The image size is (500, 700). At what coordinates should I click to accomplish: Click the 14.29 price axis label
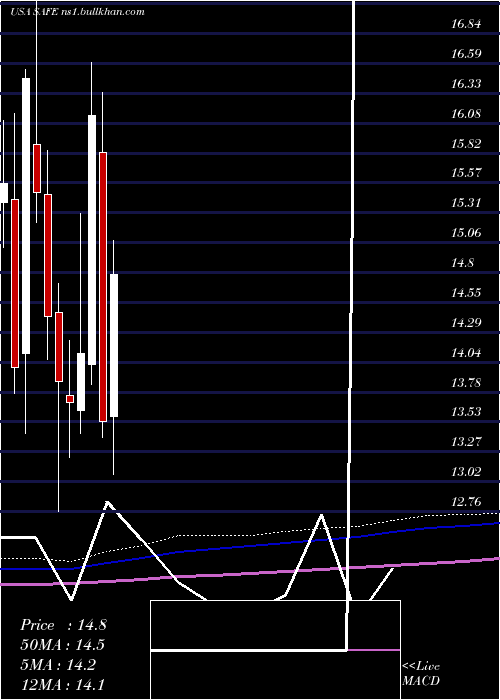pos(466,322)
